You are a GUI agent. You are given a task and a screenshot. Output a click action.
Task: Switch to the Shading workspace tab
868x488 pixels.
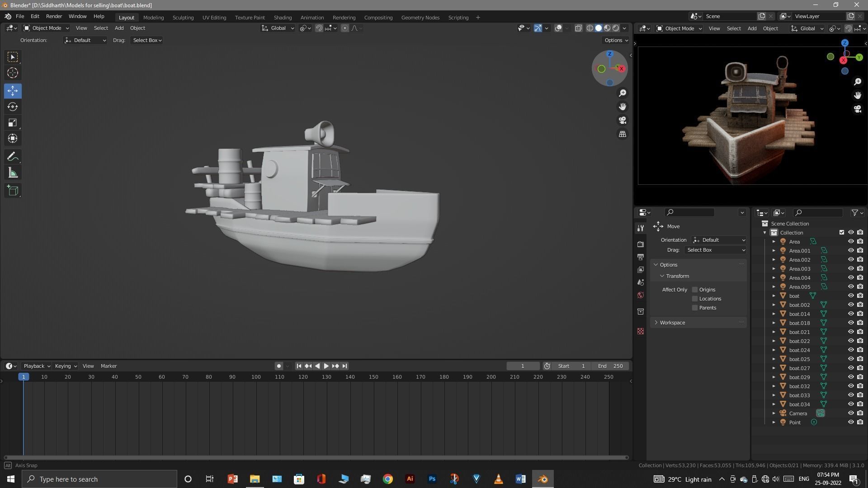coord(283,18)
